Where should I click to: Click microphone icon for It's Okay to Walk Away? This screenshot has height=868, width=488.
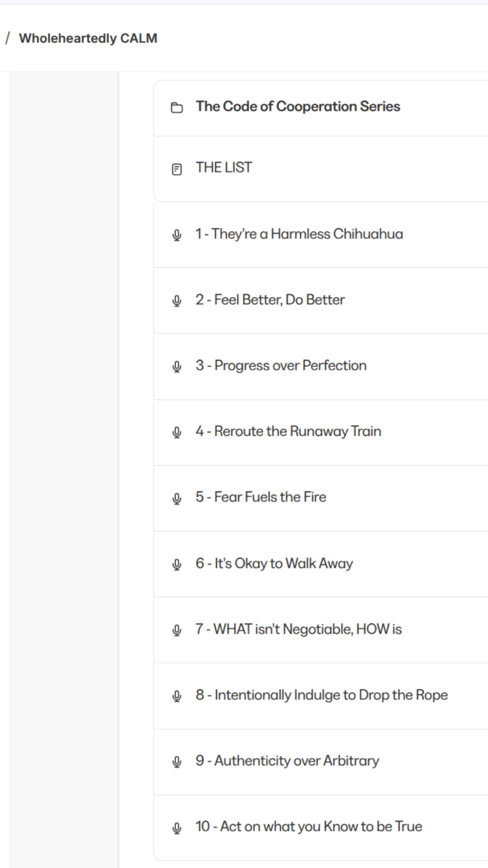click(177, 564)
